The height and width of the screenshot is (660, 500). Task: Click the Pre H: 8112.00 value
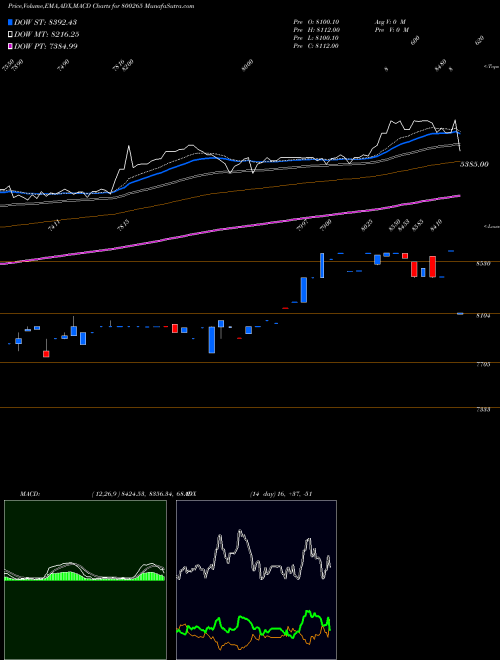(x=316, y=30)
